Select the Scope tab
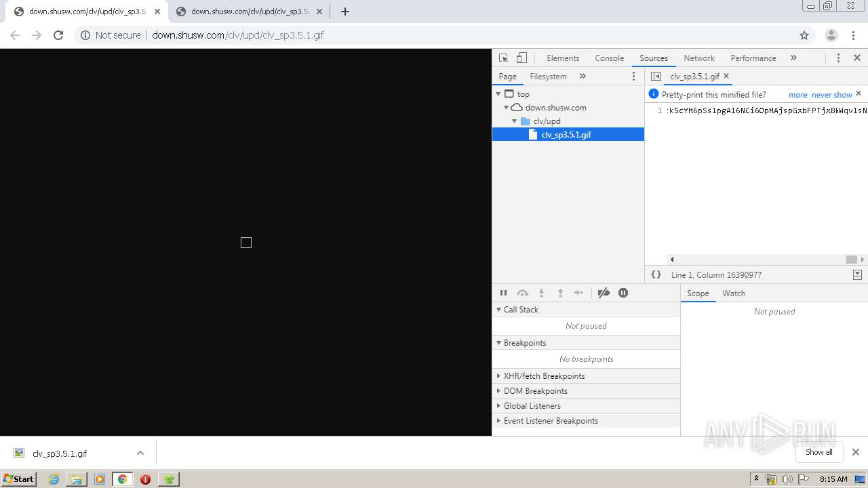This screenshot has width=868, height=488. [698, 293]
